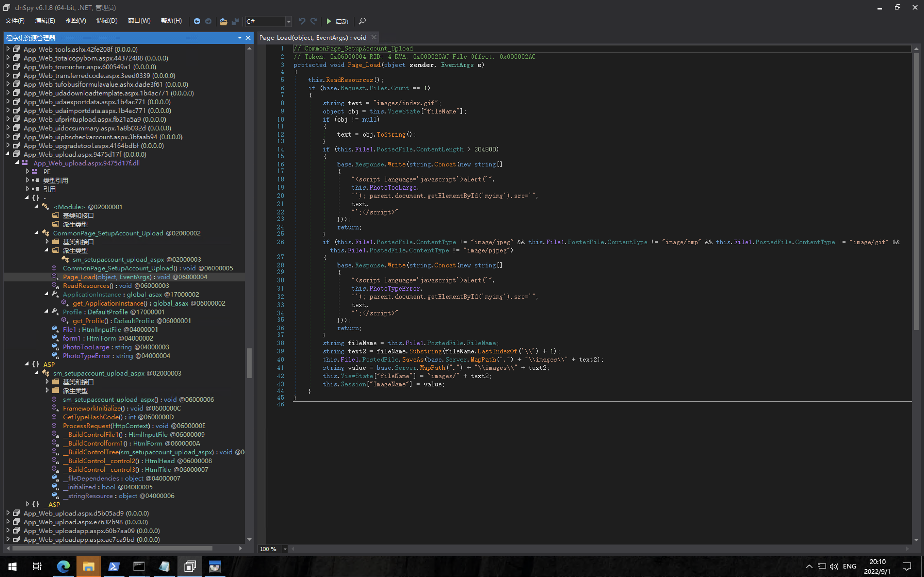Open the 文件(F) menu
924x577 pixels.
pyautogui.click(x=15, y=21)
